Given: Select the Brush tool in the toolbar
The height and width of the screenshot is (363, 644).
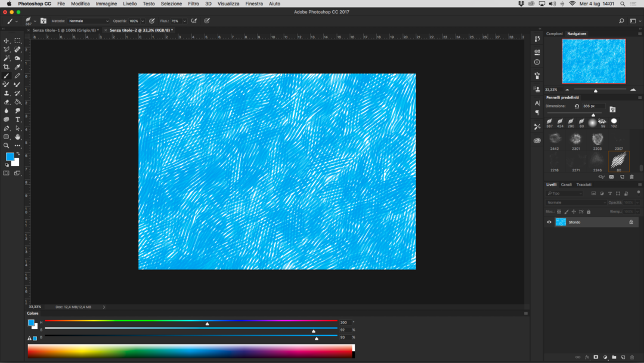Looking at the screenshot, I should (6, 76).
